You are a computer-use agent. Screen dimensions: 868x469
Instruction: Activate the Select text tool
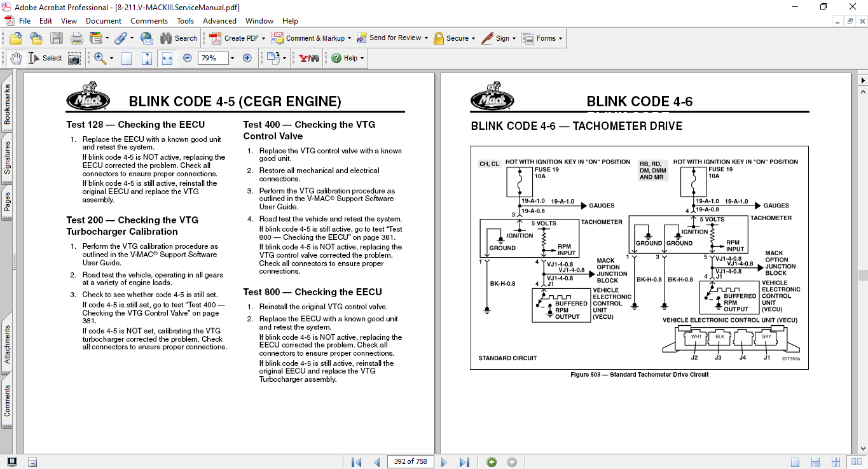click(x=45, y=58)
